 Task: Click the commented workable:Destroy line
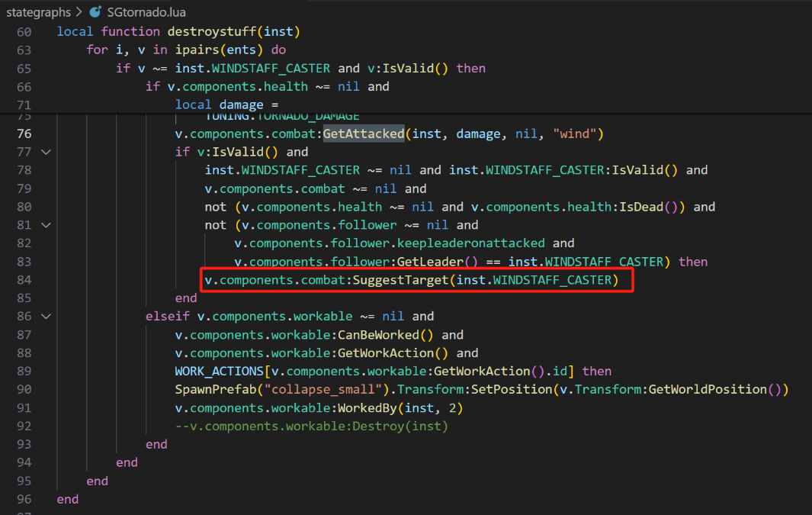[311, 426]
